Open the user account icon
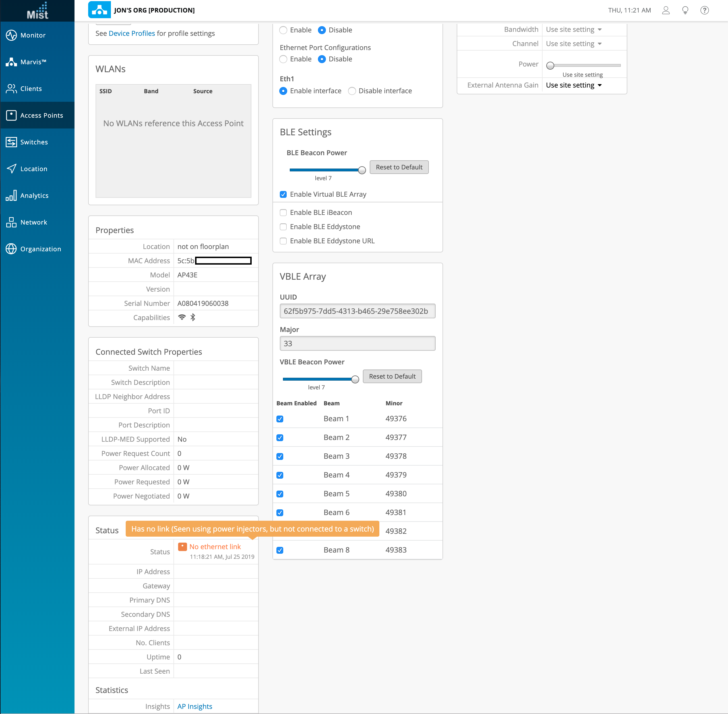This screenshot has height=714, width=728. pos(666,11)
